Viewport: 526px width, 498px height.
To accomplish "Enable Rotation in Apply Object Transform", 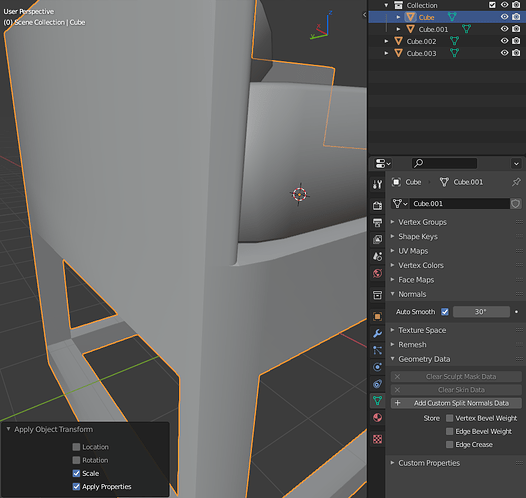I will (x=76, y=460).
